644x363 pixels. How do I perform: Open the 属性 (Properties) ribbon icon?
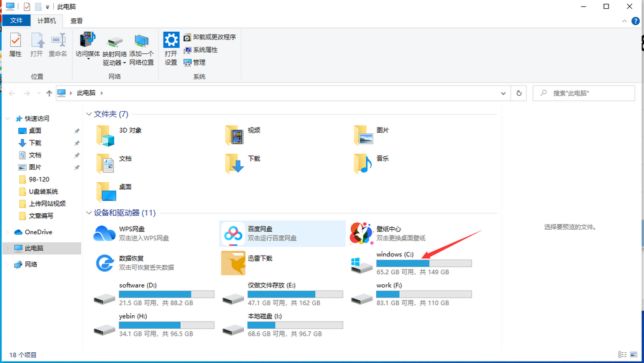[15, 45]
